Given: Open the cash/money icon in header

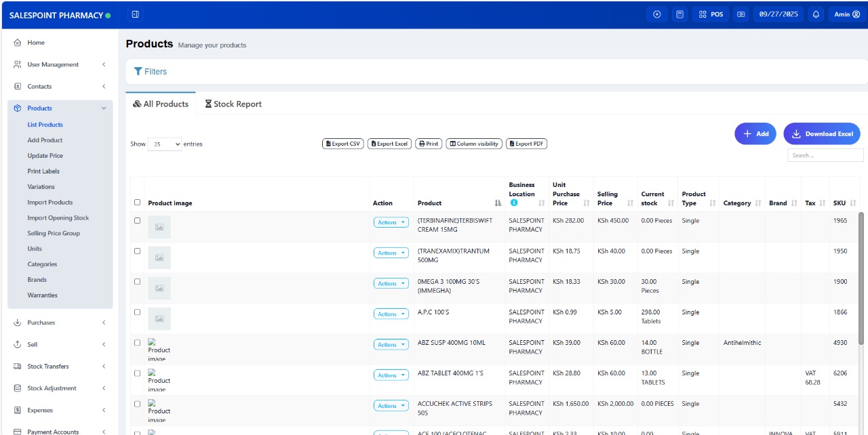Looking at the screenshot, I should coord(741,14).
